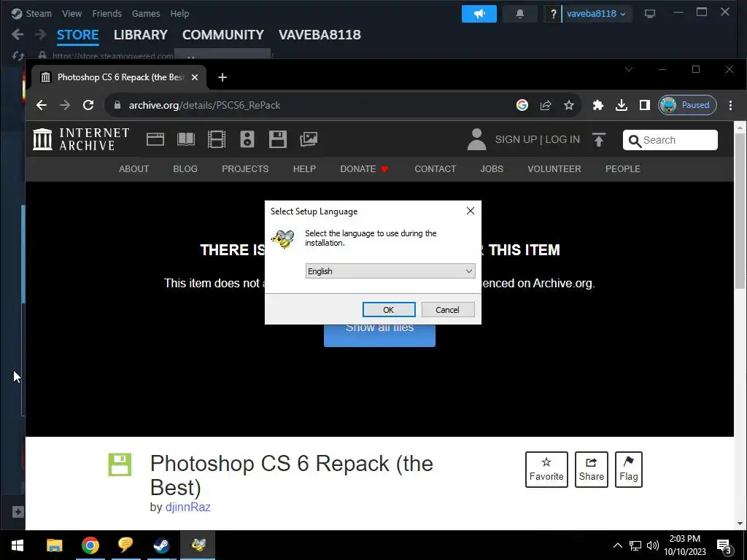Open the djinnRaz uploader link
The image size is (747, 560).
tap(187, 507)
